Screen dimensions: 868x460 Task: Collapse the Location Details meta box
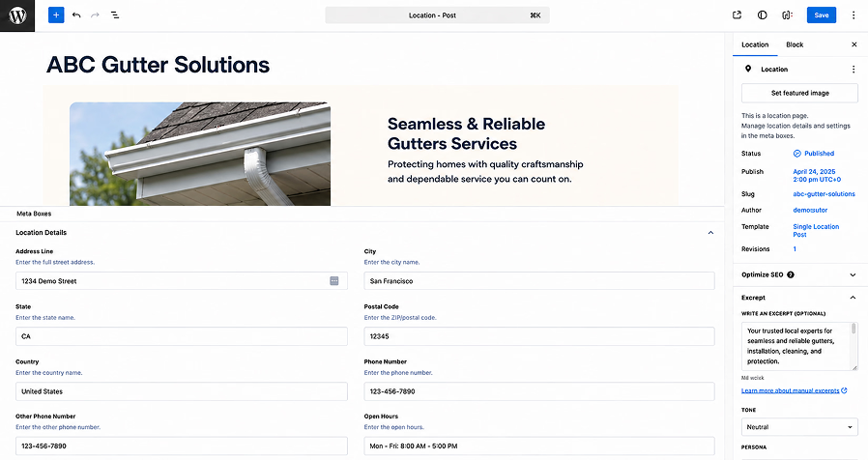coord(710,233)
